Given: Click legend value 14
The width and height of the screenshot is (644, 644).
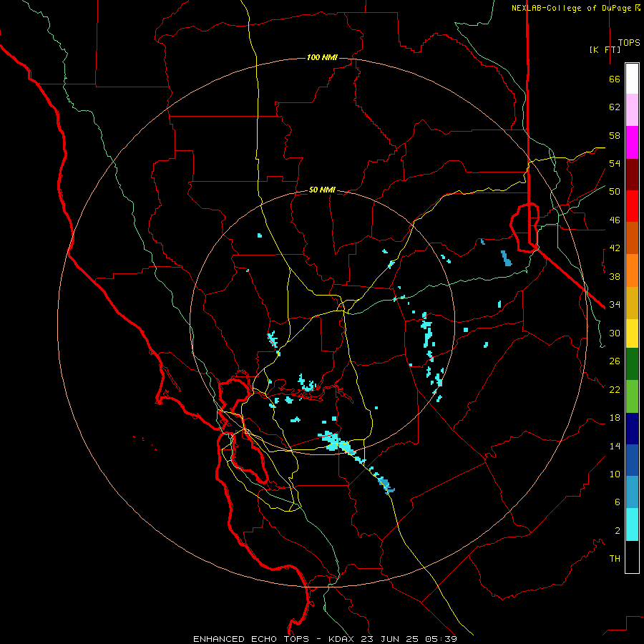Looking at the screenshot, I should pyautogui.click(x=615, y=446).
